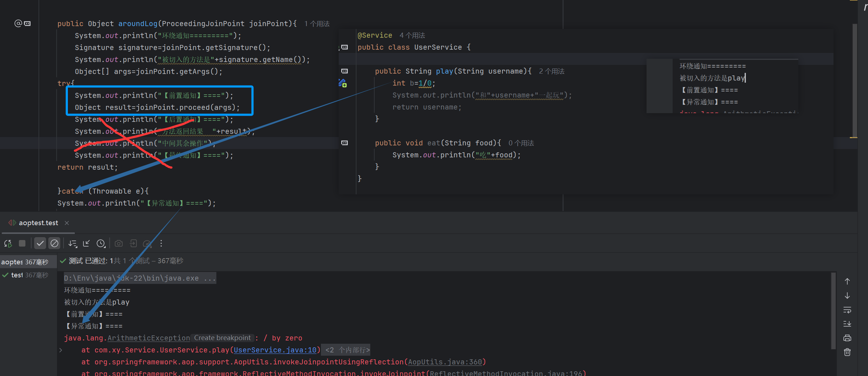Open the sort tests dropdown
Image resolution: width=868 pixels, height=376 pixels.
click(x=73, y=244)
